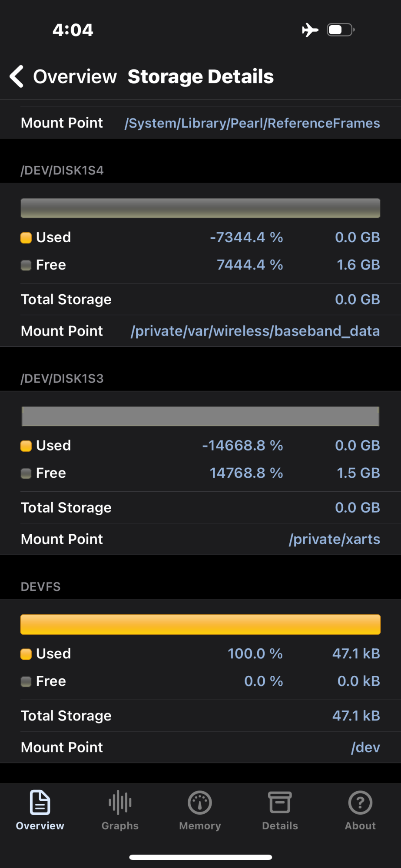
Task: Tap the DEVFS Used orange swatch
Action: tap(26, 654)
